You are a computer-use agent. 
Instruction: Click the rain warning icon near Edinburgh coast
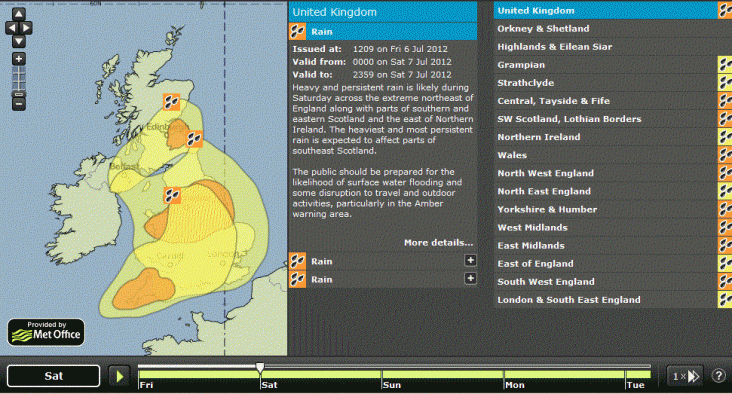pyautogui.click(x=194, y=139)
